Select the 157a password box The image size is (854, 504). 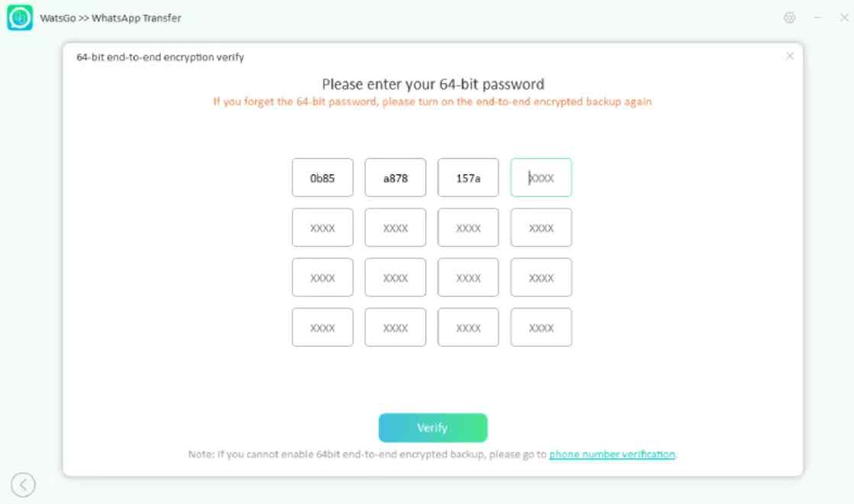point(468,177)
